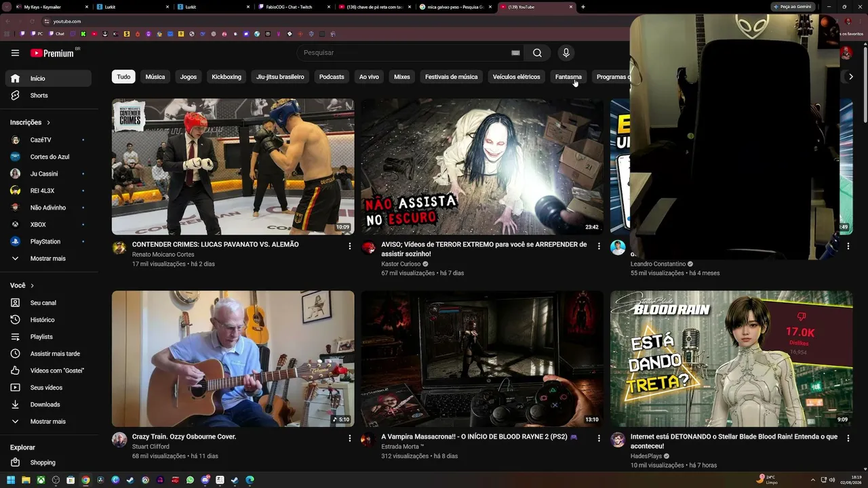Open options menu for terror extremo video
This screenshot has height=488, width=868.
599,246
